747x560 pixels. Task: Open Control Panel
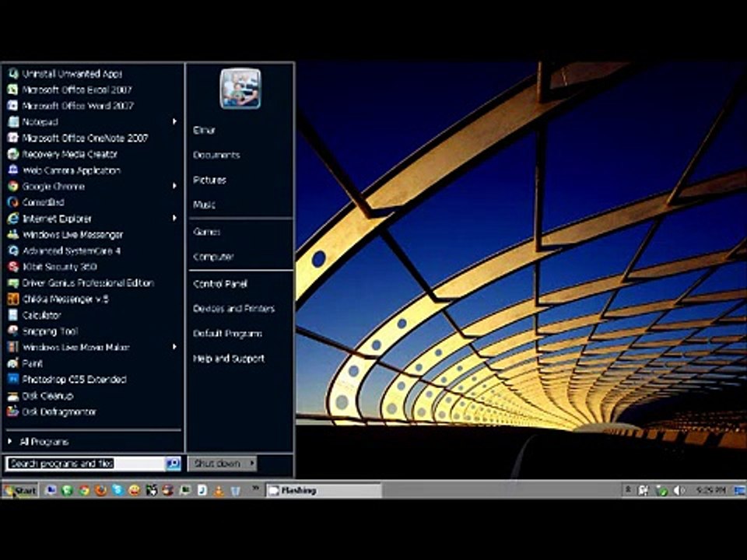[x=220, y=284]
